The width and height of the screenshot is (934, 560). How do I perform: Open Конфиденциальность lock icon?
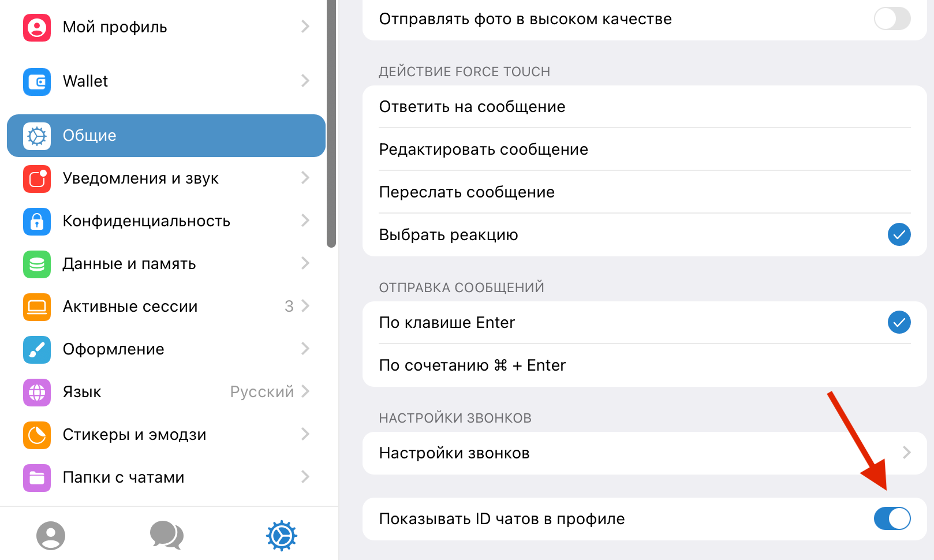(36, 221)
